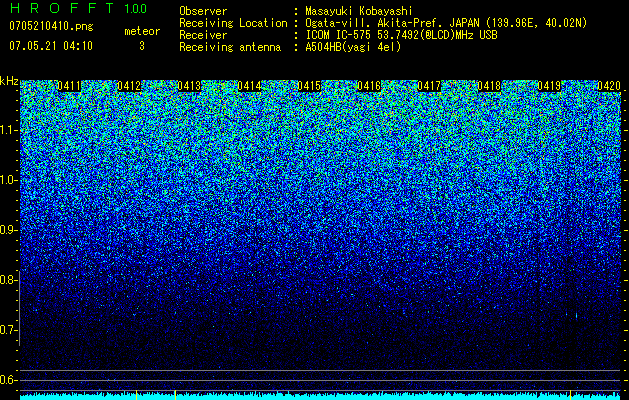
Task: Click the 1.0.0 version number
Action: pos(136,9)
